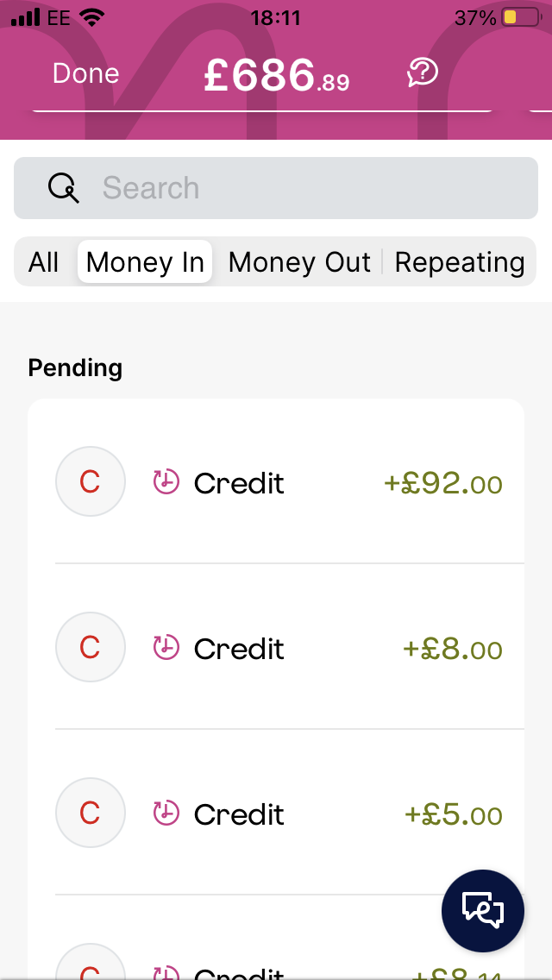Viewport: 552px width, 980px height.
Task: Switch to the Repeating filter tab
Action: [460, 262]
